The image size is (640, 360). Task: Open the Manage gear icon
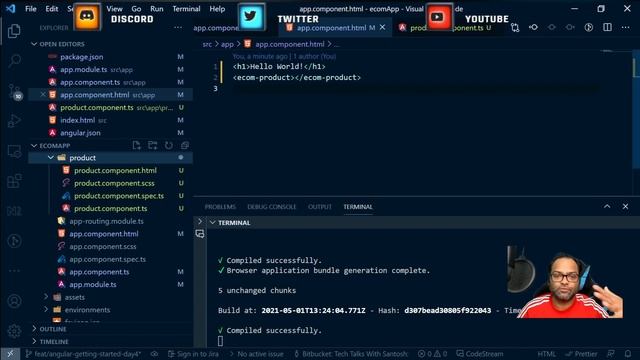pos(14,331)
